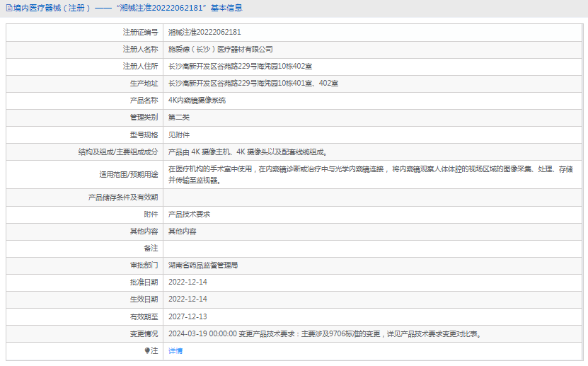Select the approval date 2022-12-14 in 批准日期 row
Screen dimensions: 588x366
point(188,282)
